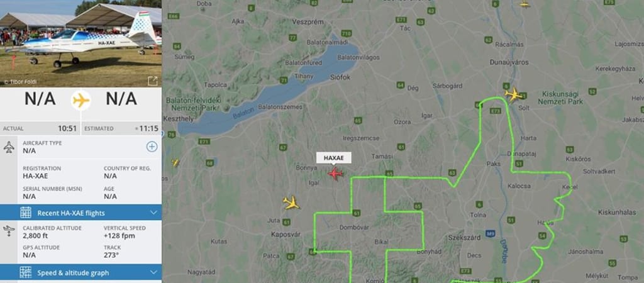Expand Speed & altitude graph section
Screen dimensions: 644x283
click(81, 272)
